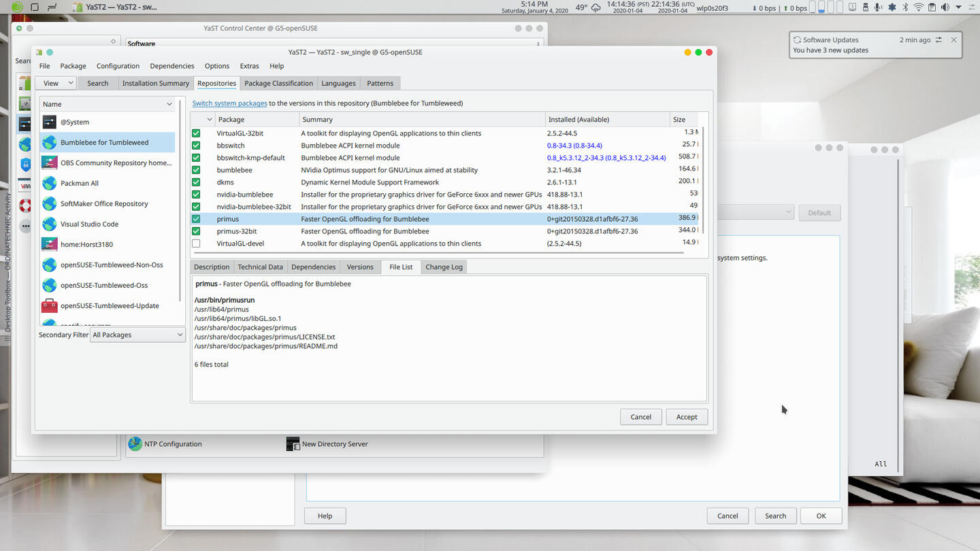
Task: Open the Extras menu
Action: pos(249,66)
